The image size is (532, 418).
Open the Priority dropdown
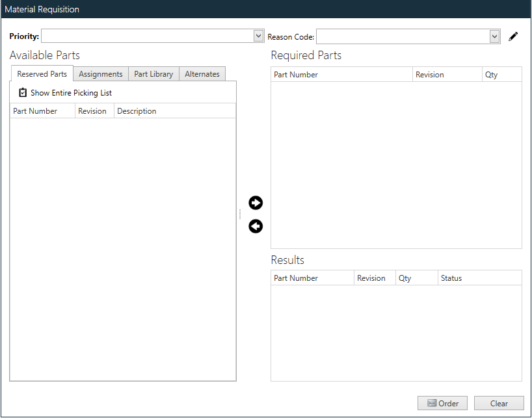pos(258,36)
